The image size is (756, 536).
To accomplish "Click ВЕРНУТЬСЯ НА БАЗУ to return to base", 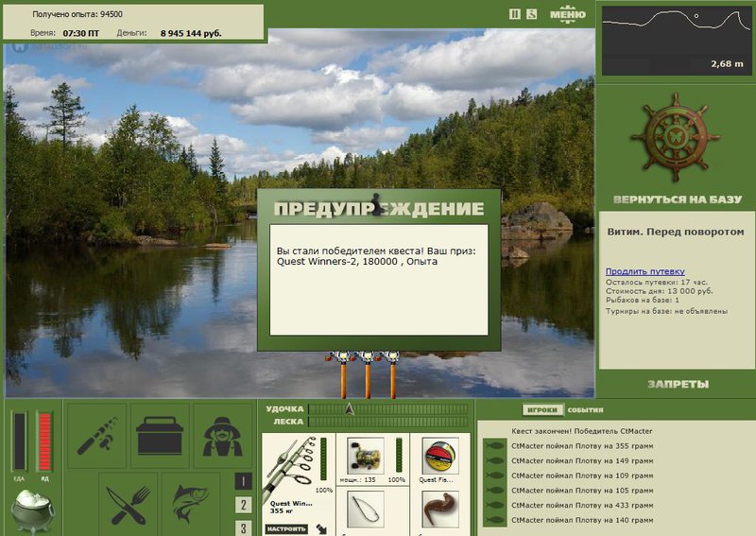I will click(x=678, y=199).
